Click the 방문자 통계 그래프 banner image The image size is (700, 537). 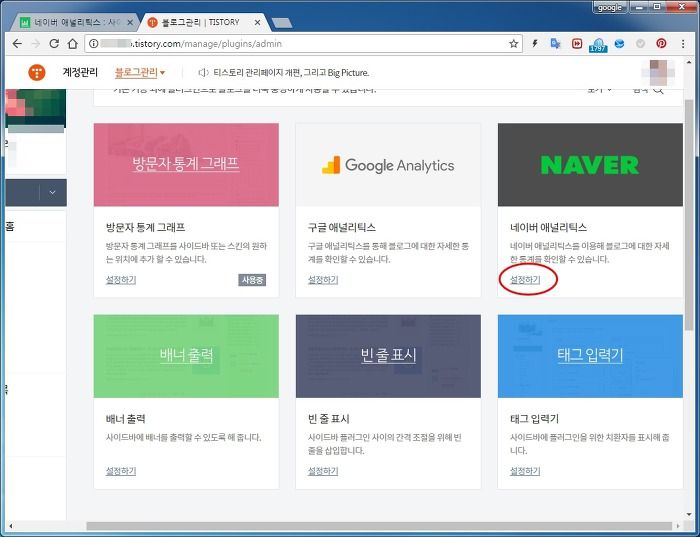tap(186, 165)
